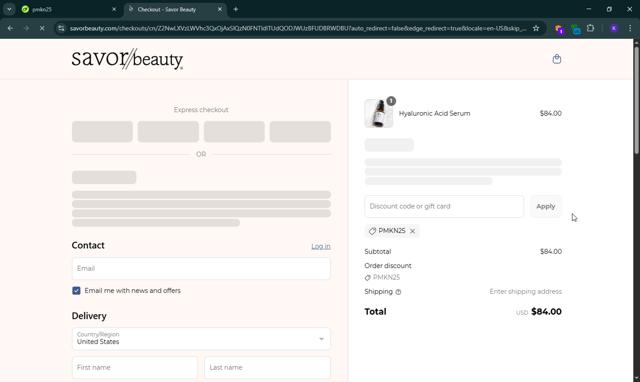Image resolution: width=640 pixels, height=382 pixels.
Task: View site information icon in address bar
Action: (x=61, y=28)
